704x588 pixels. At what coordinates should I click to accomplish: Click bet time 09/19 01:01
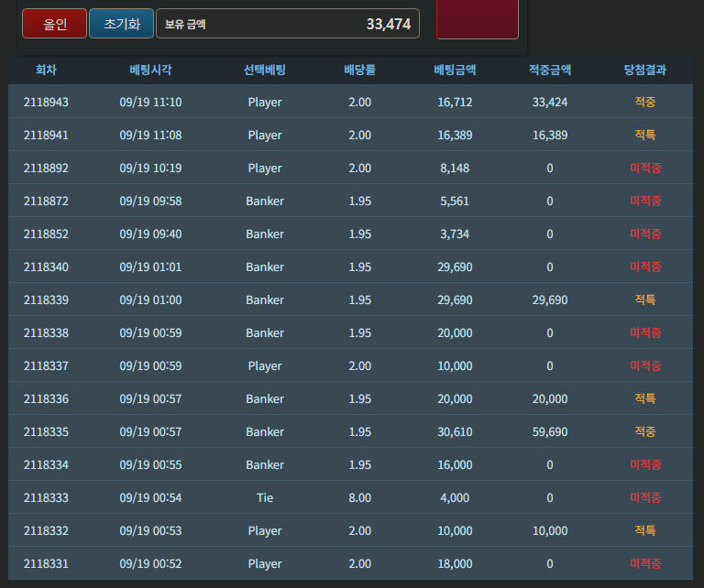(150, 267)
